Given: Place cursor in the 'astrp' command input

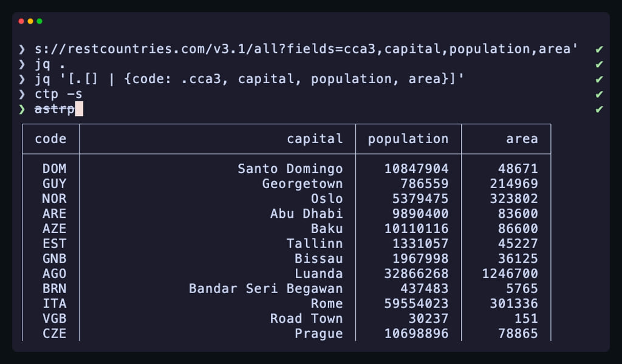Looking at the screenshot, I should [x=55, y=109].
